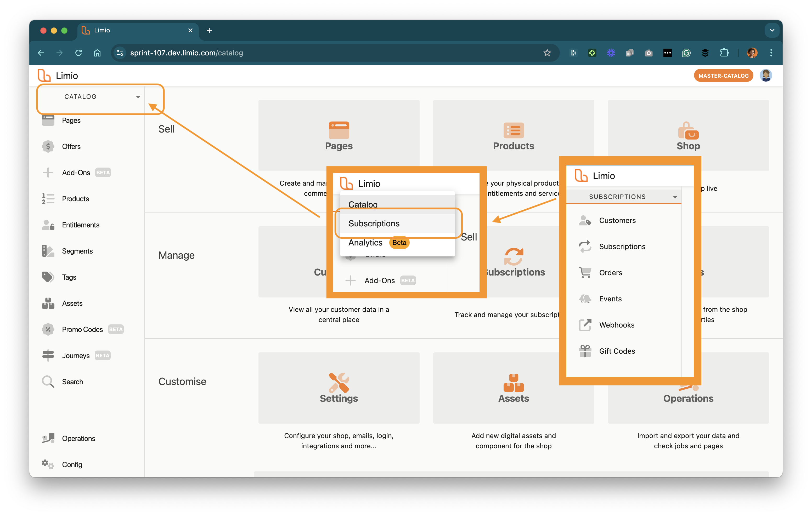Select Products in the left sidebar
Screen dimensions: 812x516
click(75, 199)
